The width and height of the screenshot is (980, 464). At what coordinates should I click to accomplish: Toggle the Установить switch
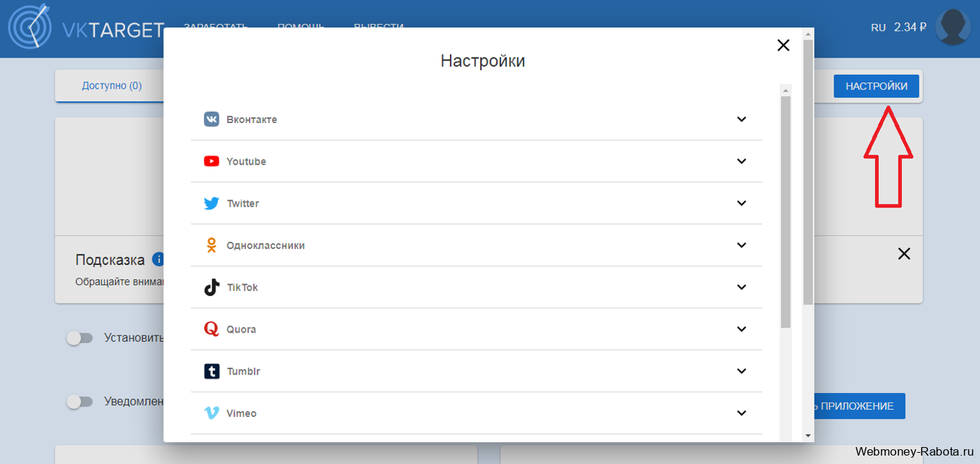pyautogui.click(x=79, y=338)
